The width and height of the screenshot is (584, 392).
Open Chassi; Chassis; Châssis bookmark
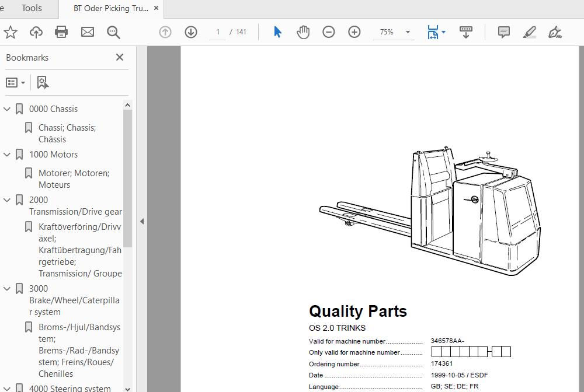click(x=67, y=134)
